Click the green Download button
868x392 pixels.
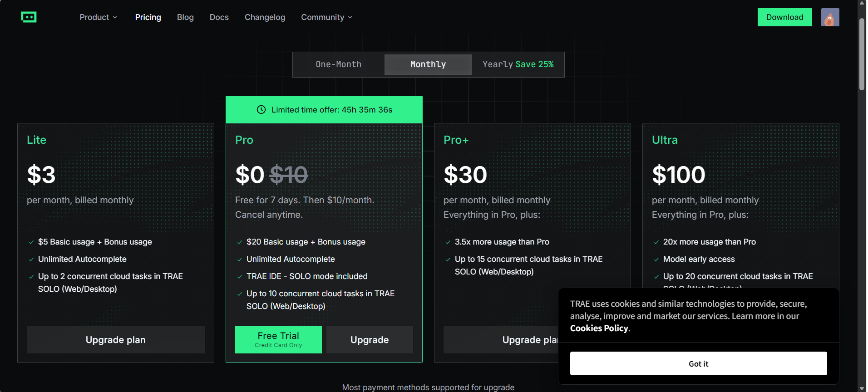[x=784, y=17]
